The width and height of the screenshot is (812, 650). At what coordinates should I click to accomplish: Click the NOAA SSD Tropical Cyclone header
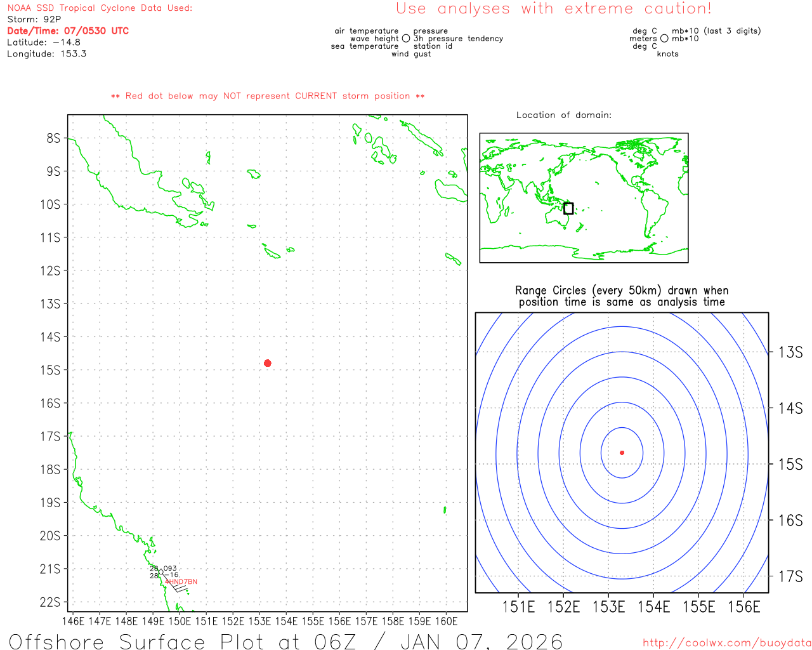click(x=100, y=8)
